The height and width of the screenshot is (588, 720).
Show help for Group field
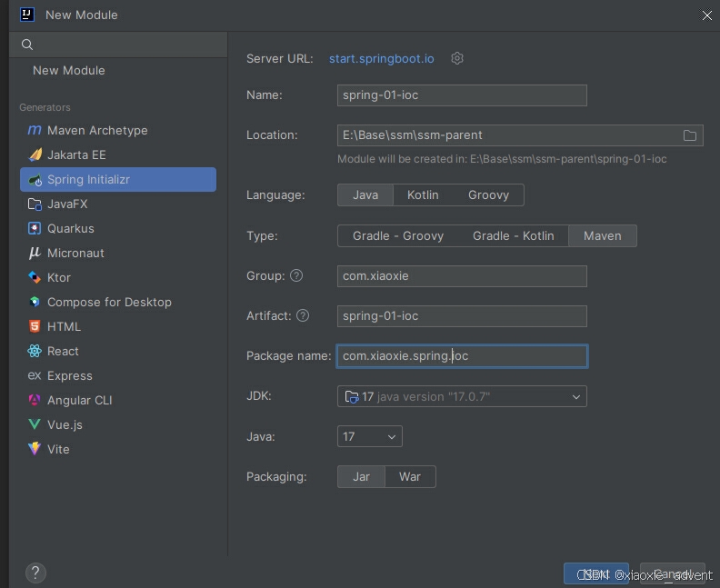pyautogui.click(x=296, y=275)
